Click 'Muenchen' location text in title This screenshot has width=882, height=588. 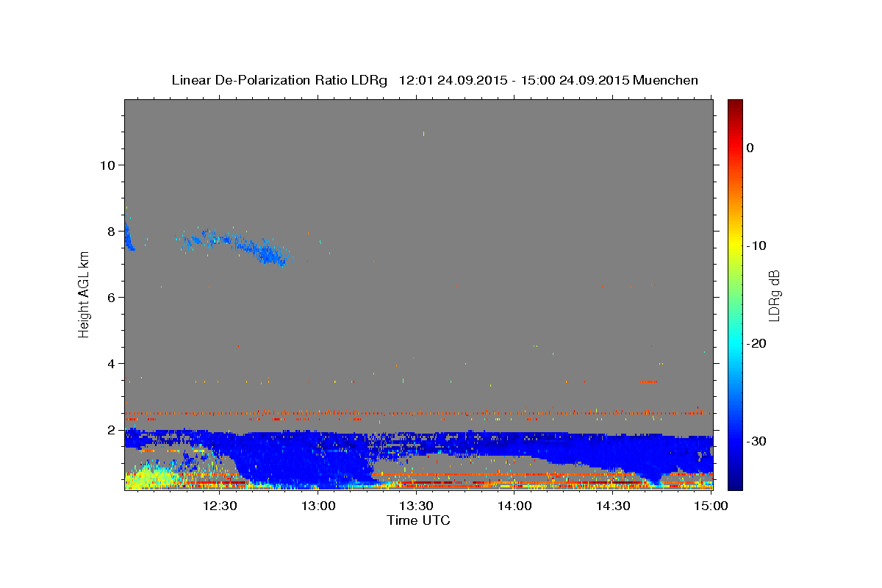(x=666, y=80)
